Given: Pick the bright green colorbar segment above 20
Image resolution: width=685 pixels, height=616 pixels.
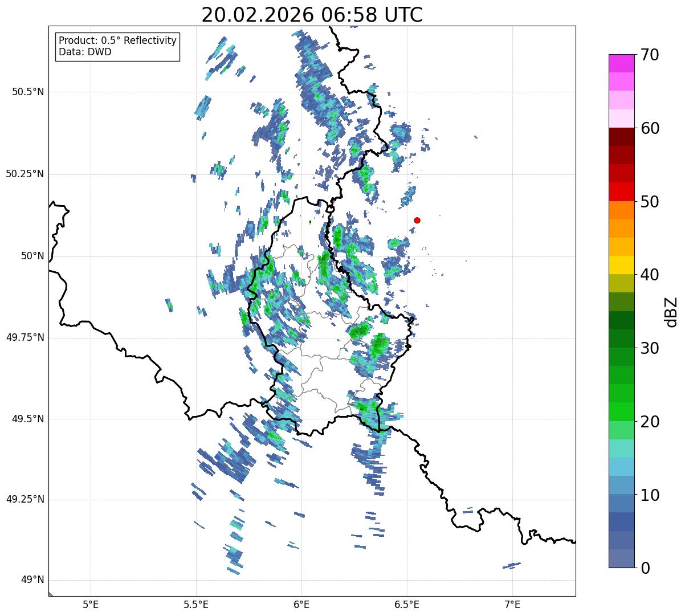Looking at the screenshot, I should pos(621,411).
